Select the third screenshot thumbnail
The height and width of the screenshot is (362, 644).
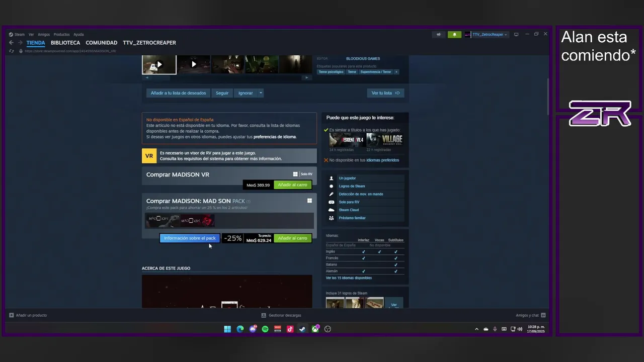(x=227, y=64)
